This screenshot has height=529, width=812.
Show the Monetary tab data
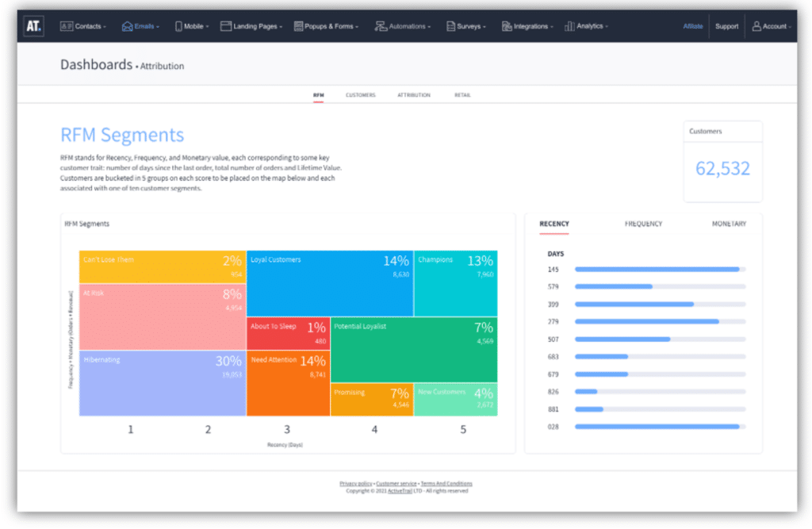click(728, 224)
